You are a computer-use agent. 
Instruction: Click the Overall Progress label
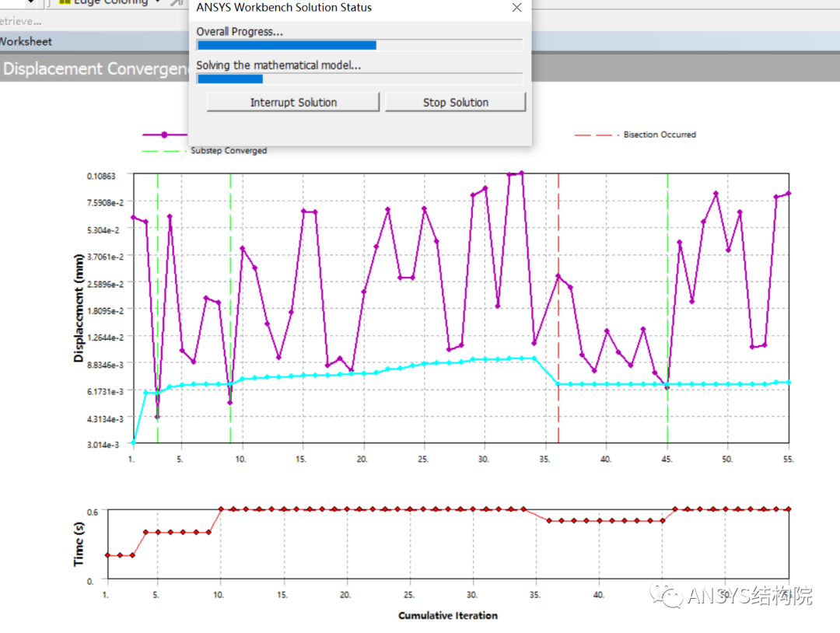pyautogui.click(x=239, y=32)
